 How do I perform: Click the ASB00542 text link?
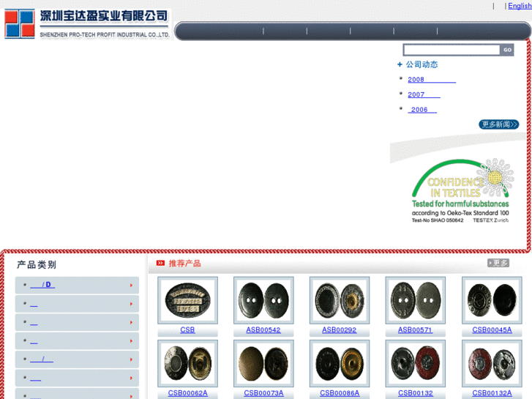coord(263,330)
